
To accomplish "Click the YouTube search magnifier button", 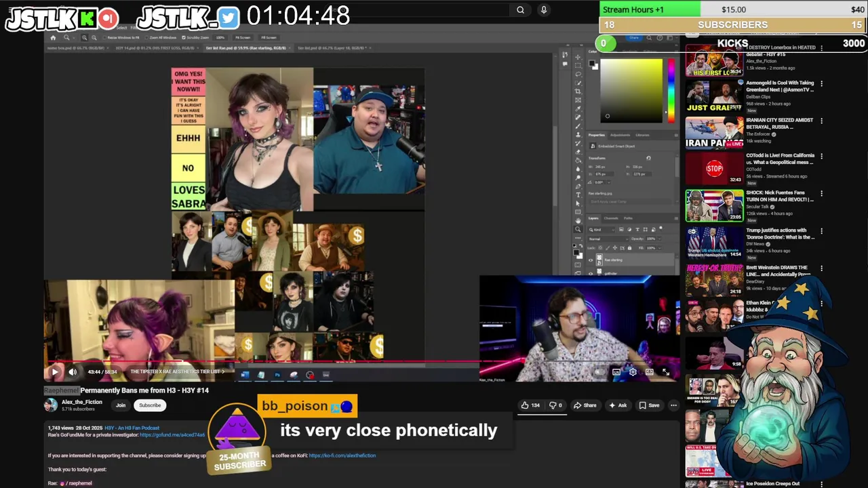I will (x=520, y=9).
